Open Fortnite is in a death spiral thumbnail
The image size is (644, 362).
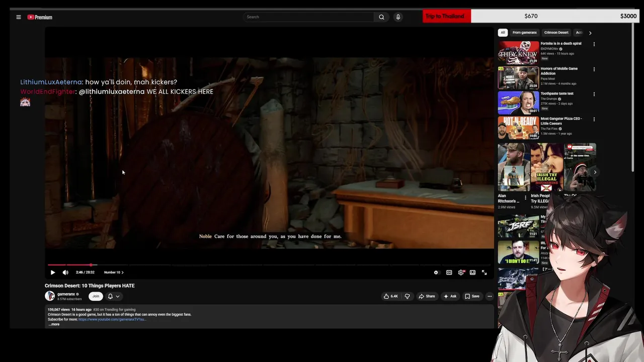coord(518,52)
